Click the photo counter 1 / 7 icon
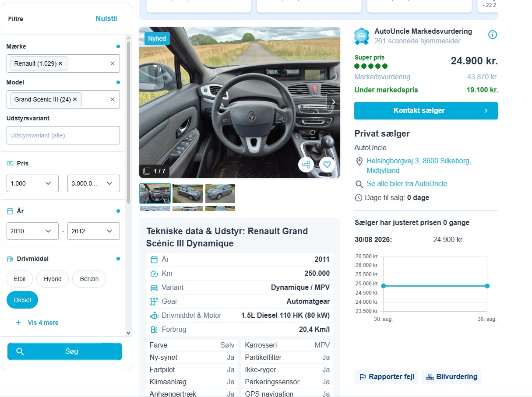The width and height of the screenshot is (532, 397). (147, 171)
